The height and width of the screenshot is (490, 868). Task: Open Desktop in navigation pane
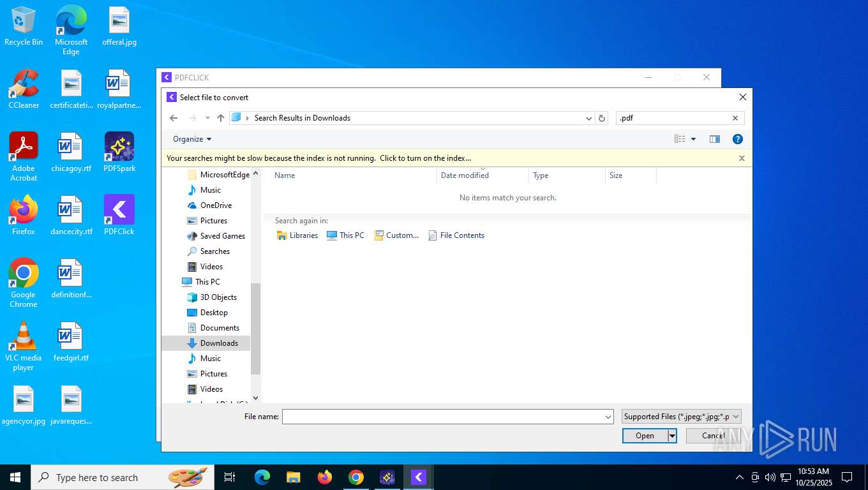click(207, 313)
